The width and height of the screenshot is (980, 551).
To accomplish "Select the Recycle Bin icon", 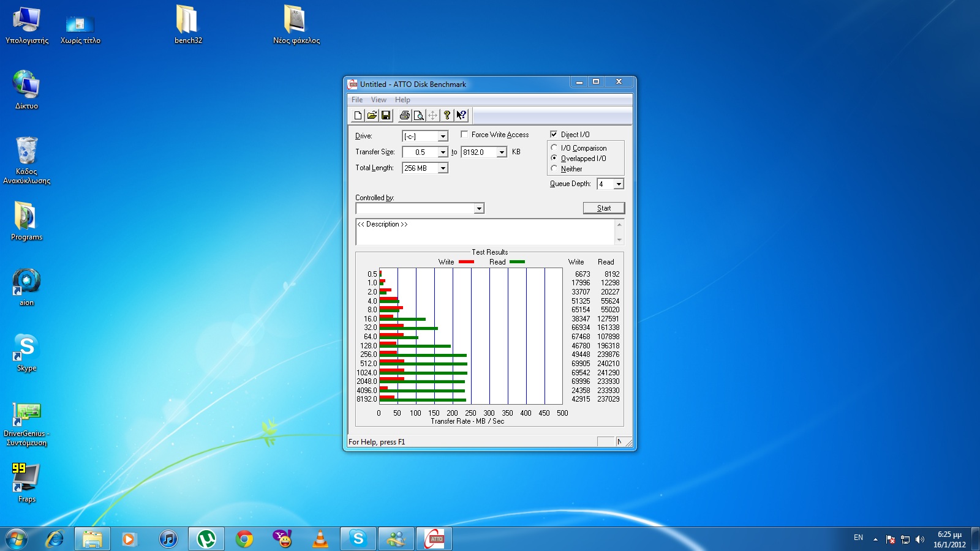I will click(27, 160).
